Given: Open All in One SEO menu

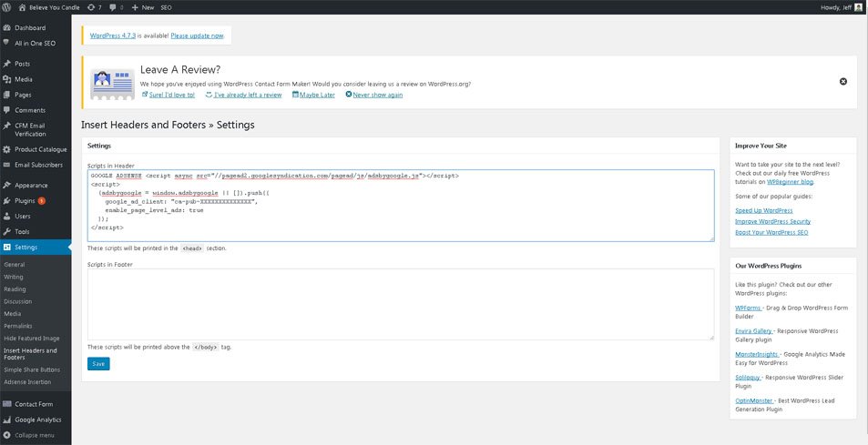Looking at the screenshot, I should point(36,43).
